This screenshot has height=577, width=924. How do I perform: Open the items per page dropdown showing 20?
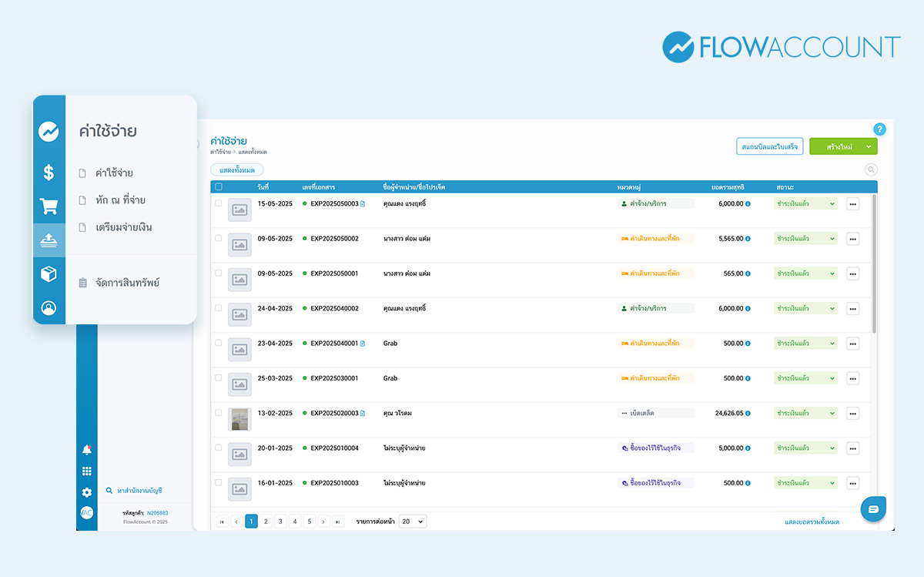point(413,522)
